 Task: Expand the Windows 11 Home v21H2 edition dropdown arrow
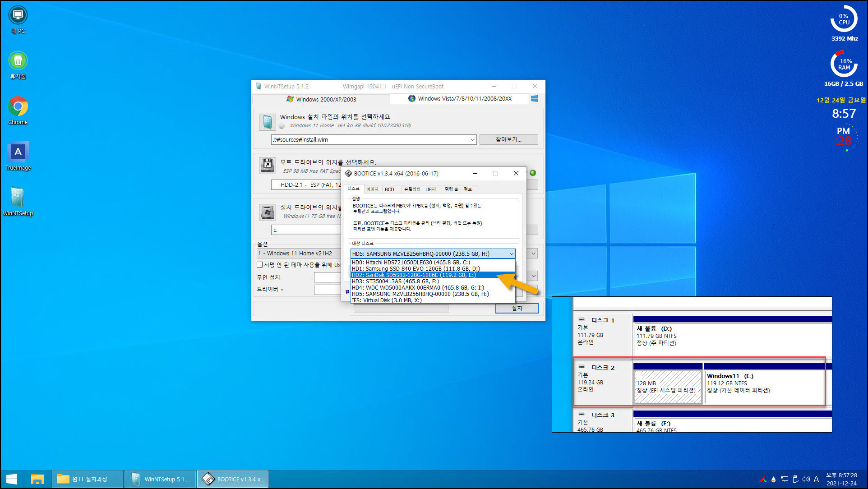533,254
